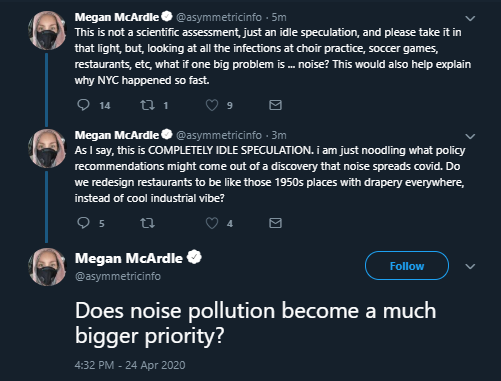This screenshot has height=381, width=501.
Task: View the main tweet's profile avatar
Action: coord(47,267)
